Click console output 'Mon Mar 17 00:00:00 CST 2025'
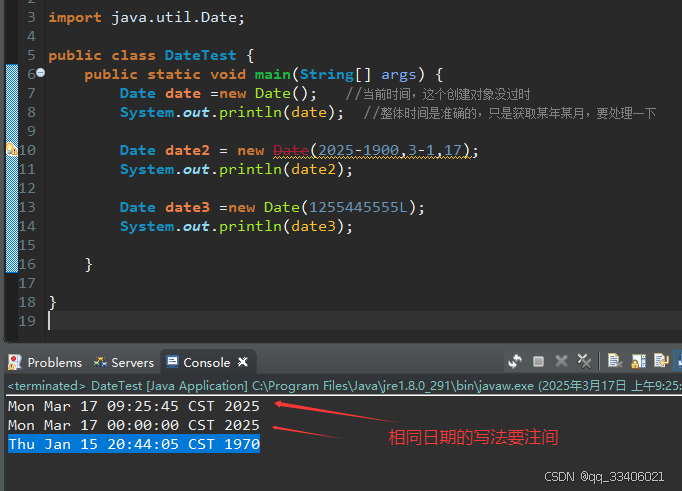Screen dimensions: 682x491 (x=134, y=425)
